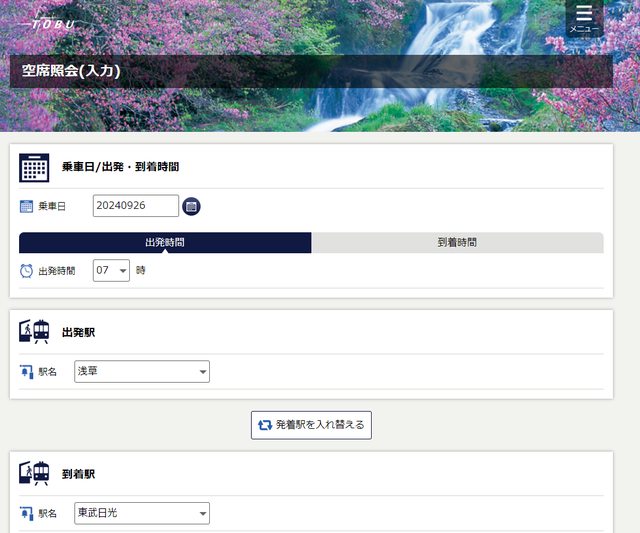Expand the 東武日光 arrival station dropdown
The height and width of the screenshot is (533, 640).
pyautogui.click(x=142, y=514)
